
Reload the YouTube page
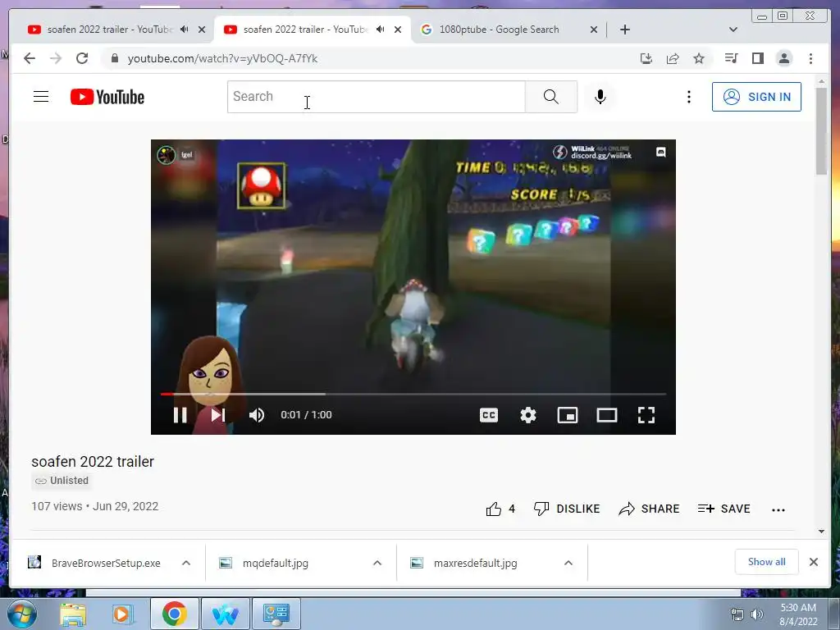[x=82, y=58]
